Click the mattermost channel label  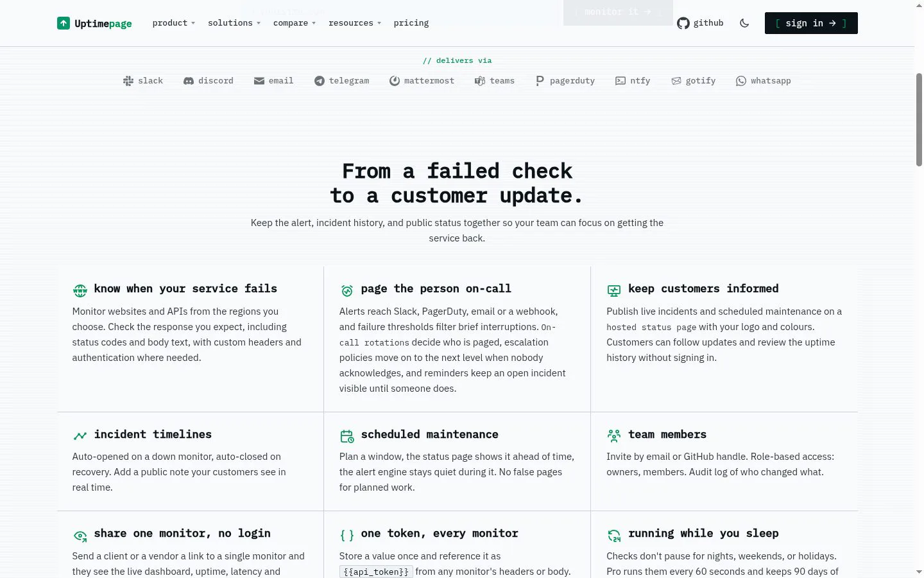coord(429,81)
